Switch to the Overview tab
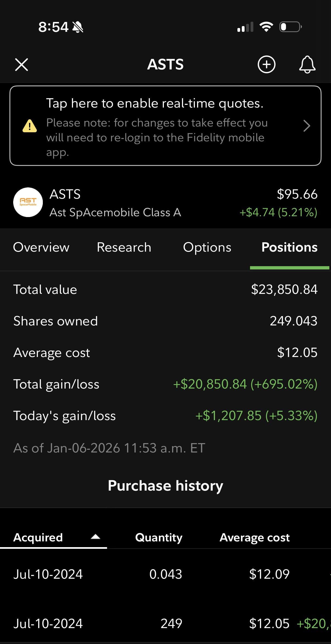The width and height of the screenshot is (331, 644). (41, 247)
